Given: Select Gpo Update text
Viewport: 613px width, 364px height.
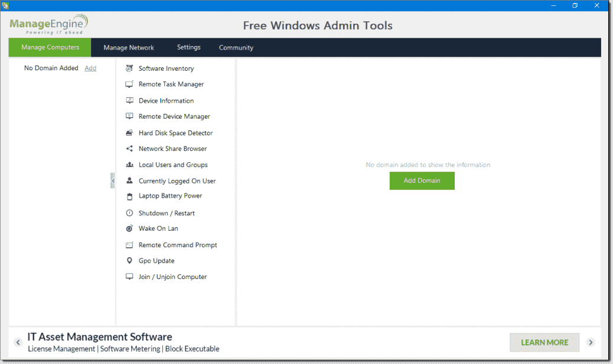Looking at the screenshot, I should (156, 261).
